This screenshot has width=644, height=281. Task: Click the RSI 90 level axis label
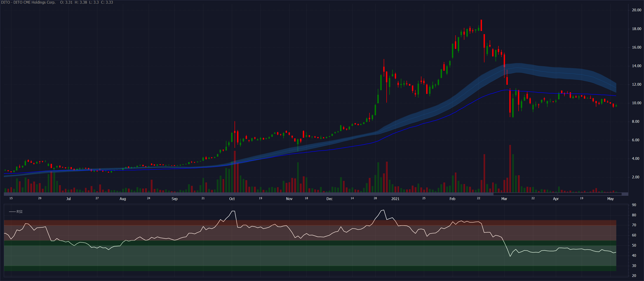[x=634, y=205]
